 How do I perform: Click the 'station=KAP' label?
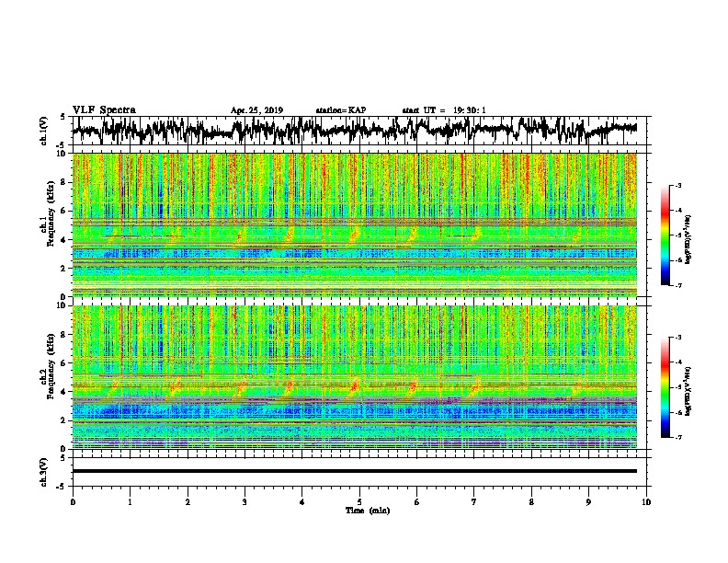(341, 110)
